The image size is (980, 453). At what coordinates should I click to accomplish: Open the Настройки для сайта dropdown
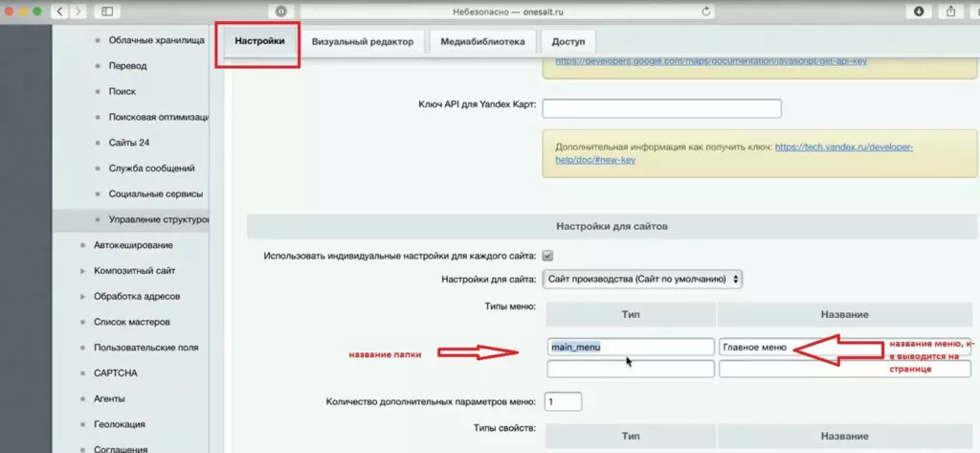(642, 280)
